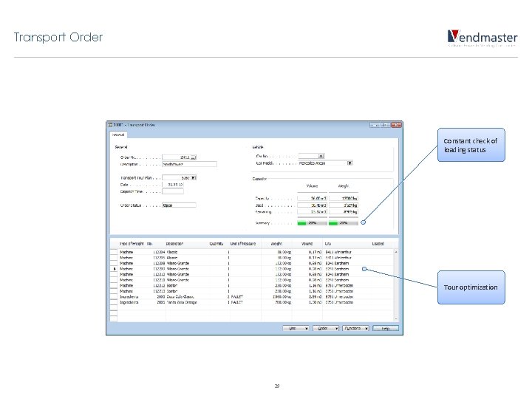Click the Summary volume progress bar
The height and width of the screenshot is (399, 532).
click(312, 223)
